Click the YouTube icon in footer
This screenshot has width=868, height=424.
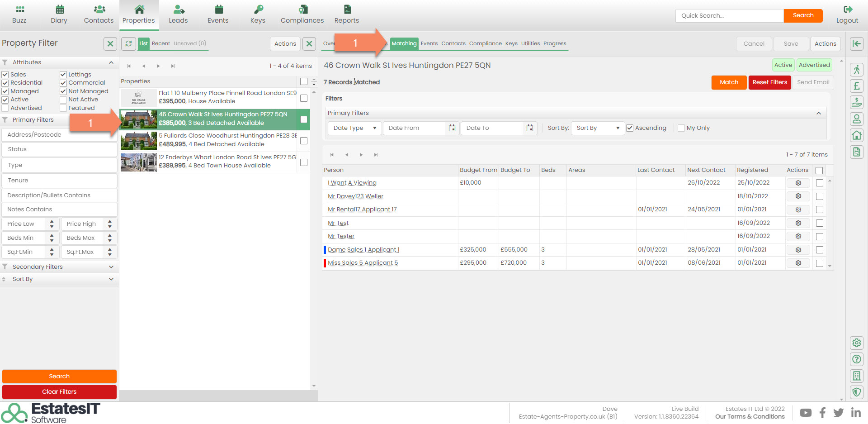(x=805, y=413)
